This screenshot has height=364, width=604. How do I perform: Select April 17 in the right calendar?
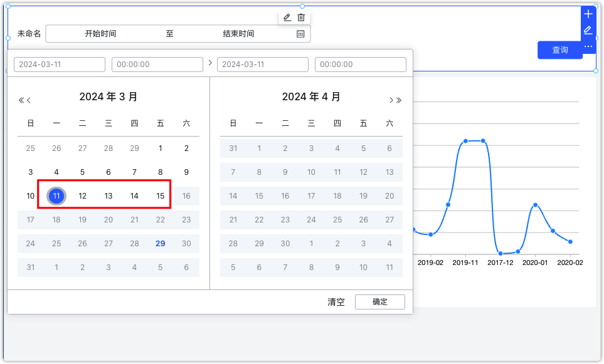(311, 196)
